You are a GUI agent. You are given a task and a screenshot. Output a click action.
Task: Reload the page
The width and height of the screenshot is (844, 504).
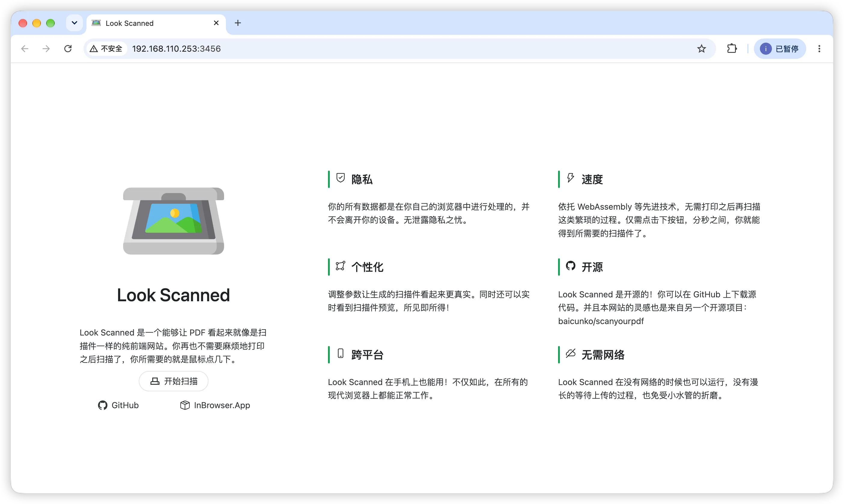click(68, 49)
